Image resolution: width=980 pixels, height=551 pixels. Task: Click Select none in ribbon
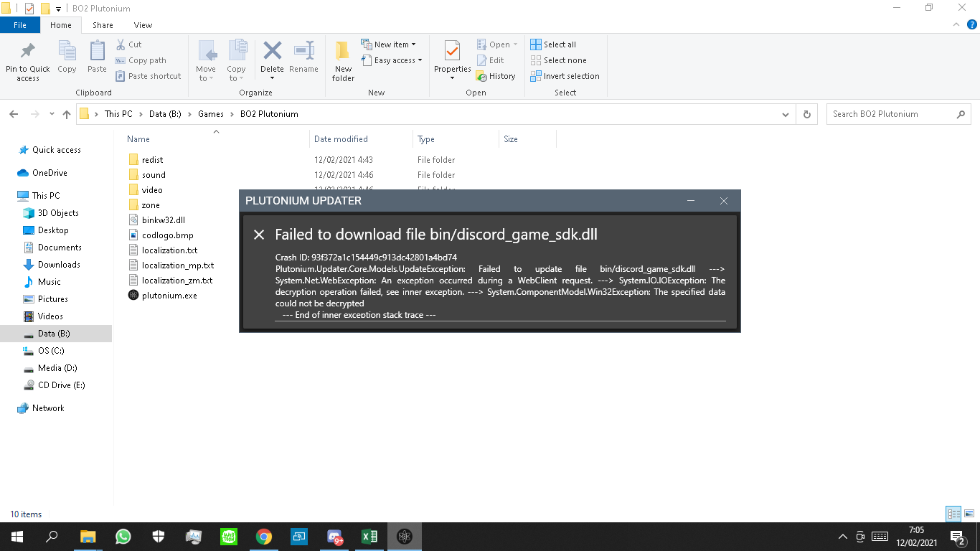point(558,60)
